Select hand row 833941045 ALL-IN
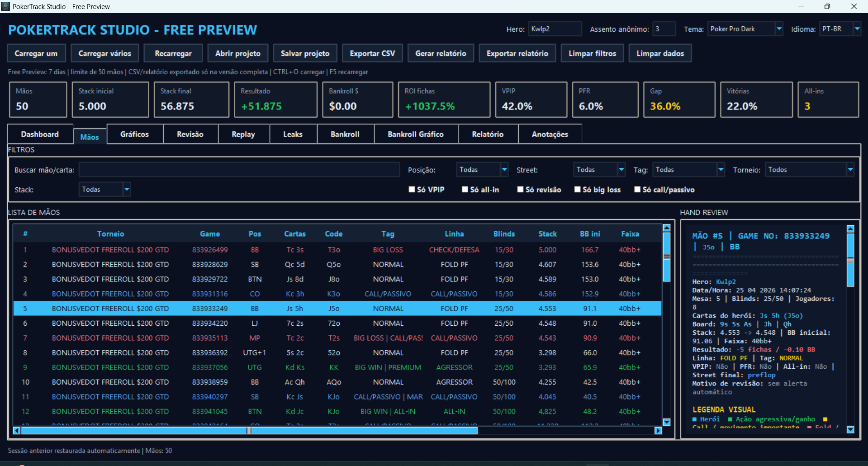 click(x=337, y=412)
